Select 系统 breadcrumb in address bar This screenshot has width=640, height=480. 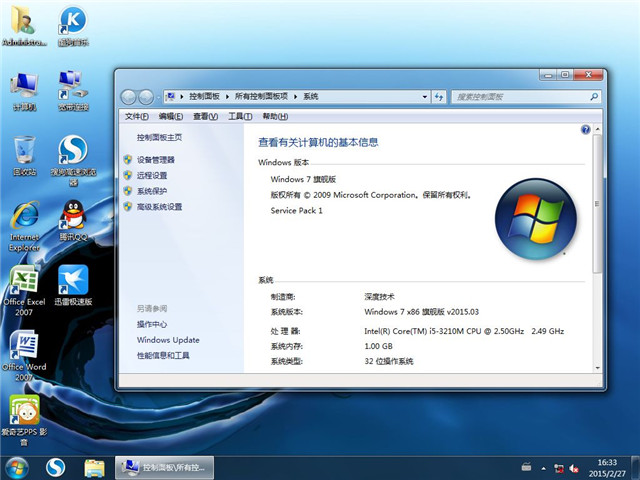pos(311,97)
